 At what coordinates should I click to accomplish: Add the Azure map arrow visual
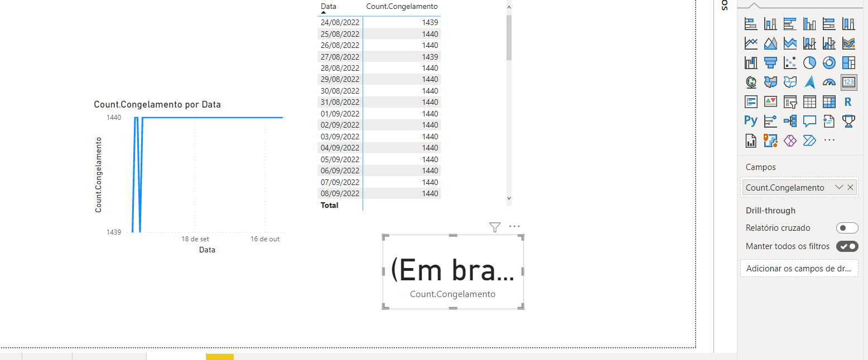tap(809, 82)
